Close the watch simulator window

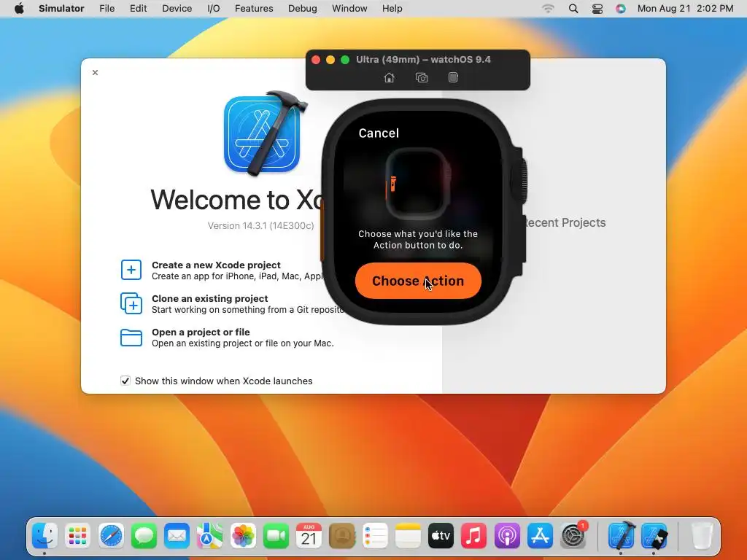pyautogui.click(x=315, y=60)
